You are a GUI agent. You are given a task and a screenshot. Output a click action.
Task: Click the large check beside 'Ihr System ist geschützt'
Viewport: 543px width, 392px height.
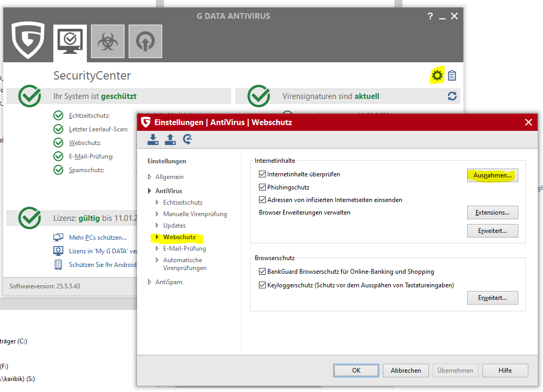[x=30, y=96]
